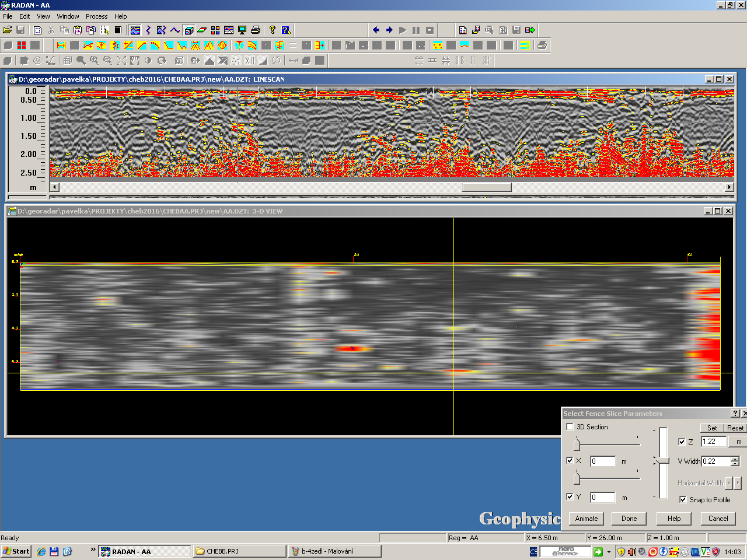Open the Edit menu
Screen dimensions: 747x560
pyautogui.click(x=25, y=16)
